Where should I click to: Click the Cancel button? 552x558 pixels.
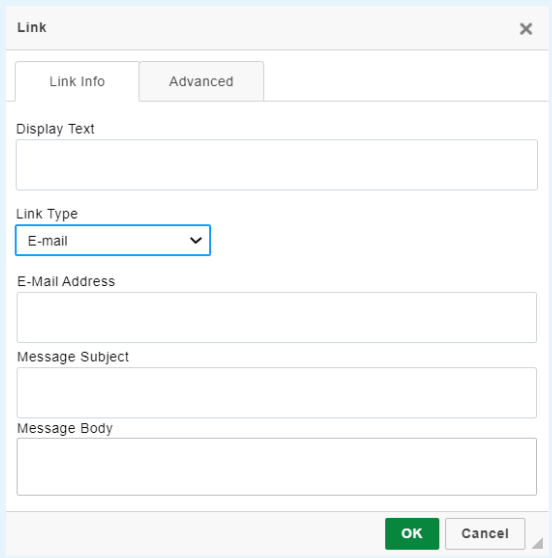point(485,533)
